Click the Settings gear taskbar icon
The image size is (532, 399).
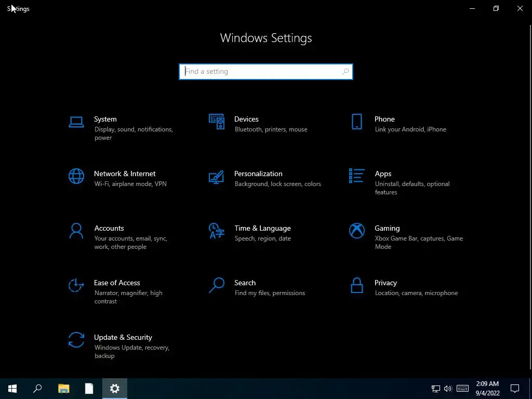click(x=115, y=389)
